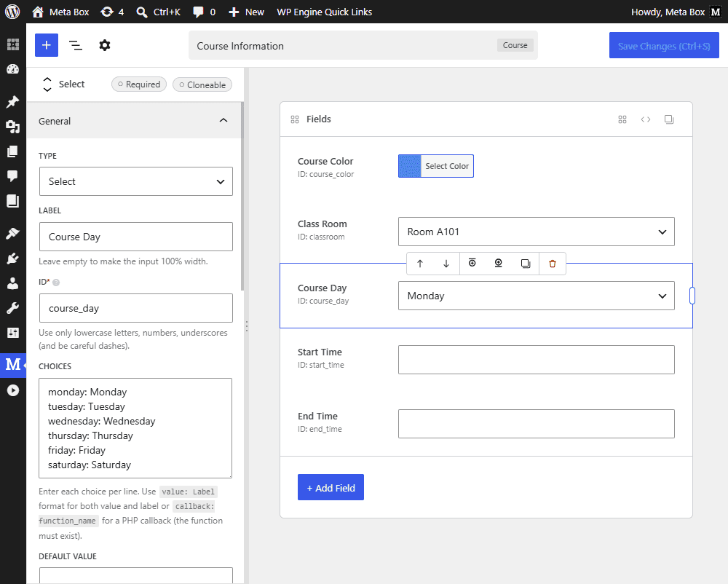Click inside the Choices textarea
The height and width of the screenshot is (584, 728).
pyautogui.click(x=135, y=428)
